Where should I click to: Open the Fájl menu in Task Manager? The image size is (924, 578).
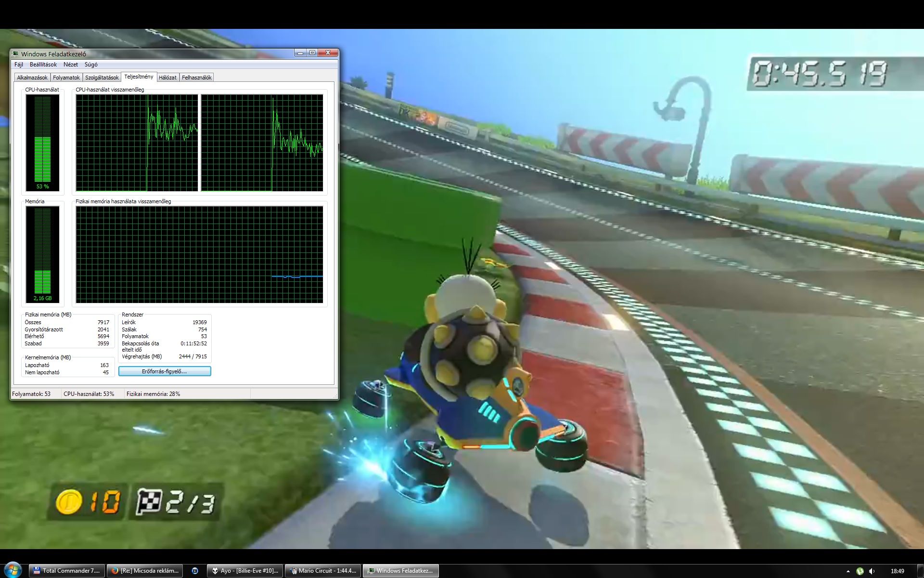coord(19,65)
